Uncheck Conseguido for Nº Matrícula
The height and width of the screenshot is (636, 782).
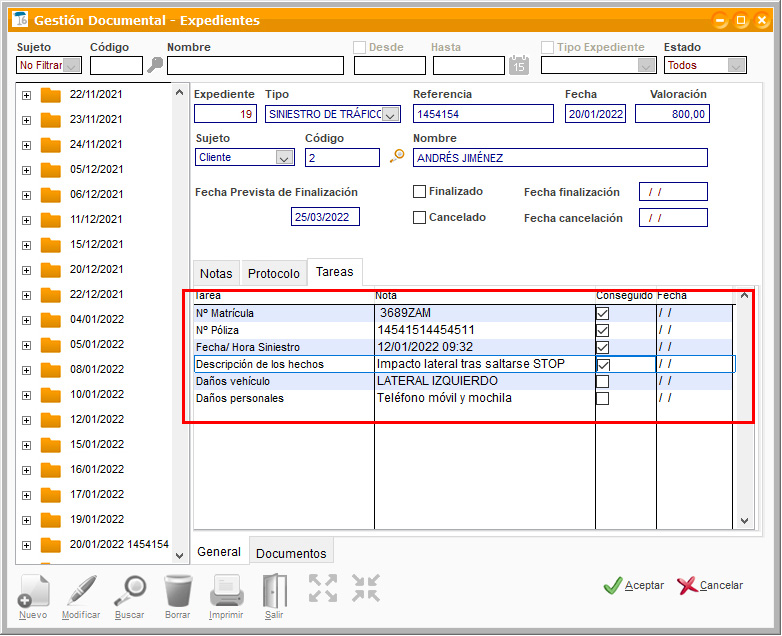602,313
